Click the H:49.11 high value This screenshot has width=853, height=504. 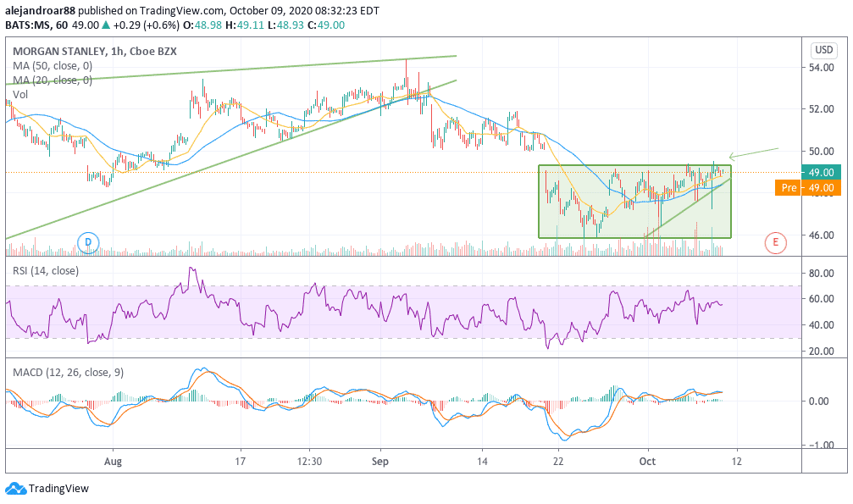245,25
